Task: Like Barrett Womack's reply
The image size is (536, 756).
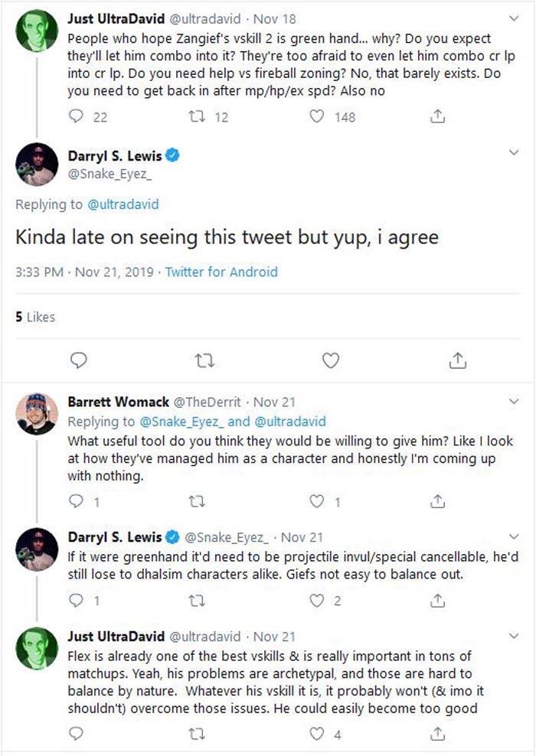Action: click(x=317, y=502)
